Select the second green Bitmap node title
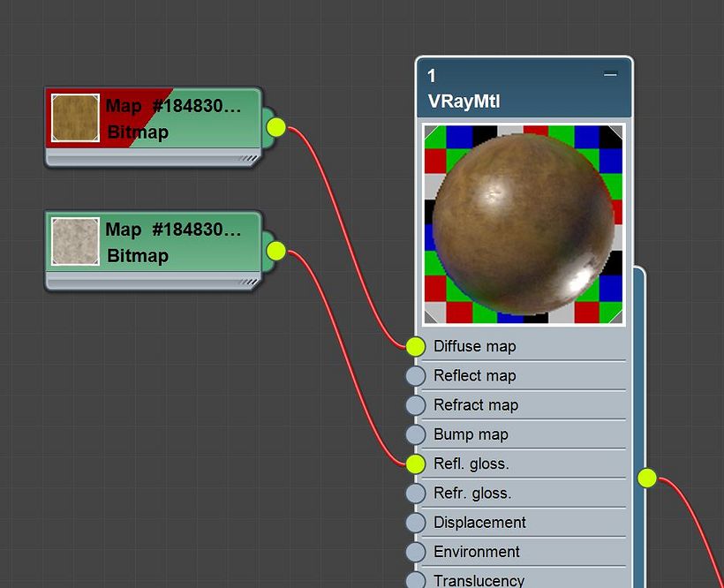 [173, 230]
